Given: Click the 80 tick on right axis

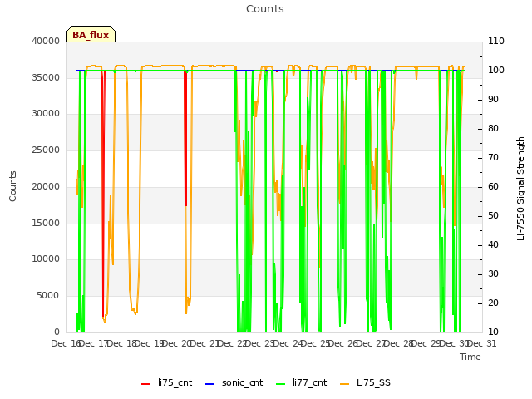Looking at the screenshot, I should [x=493, y=129].
